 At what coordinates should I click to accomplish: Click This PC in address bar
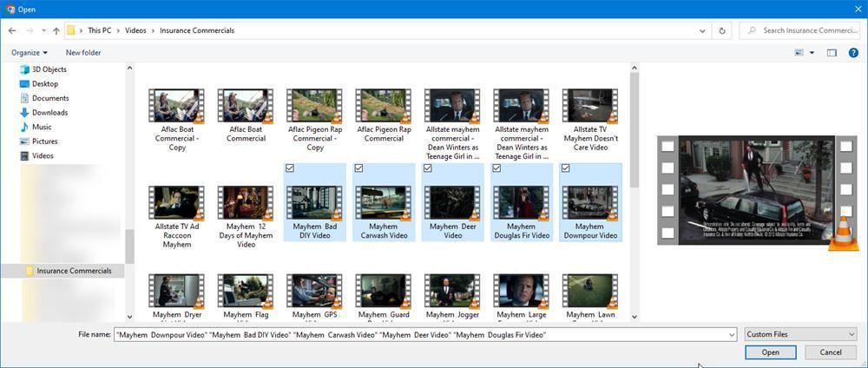[x=100, y=31]
